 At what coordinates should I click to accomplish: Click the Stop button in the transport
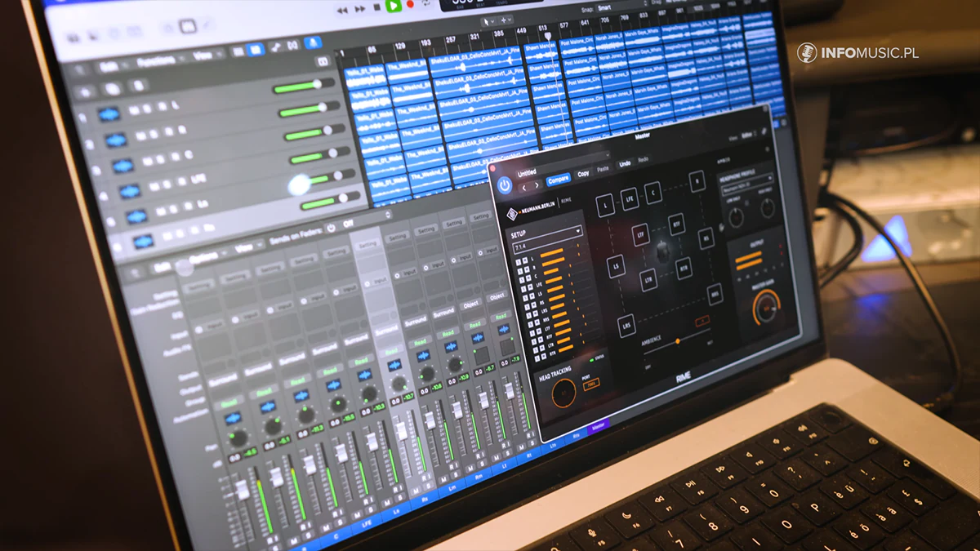376,7
